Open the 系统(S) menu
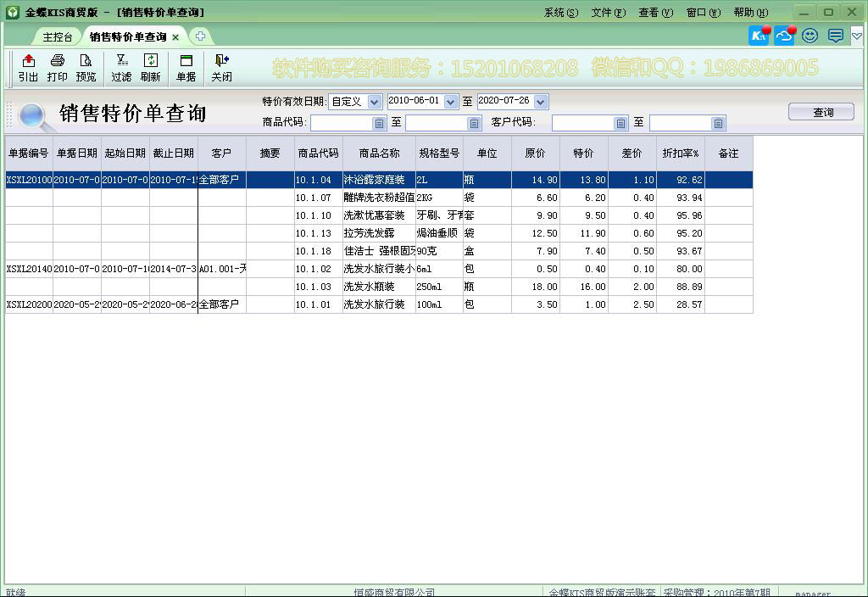 click(559, 12)
